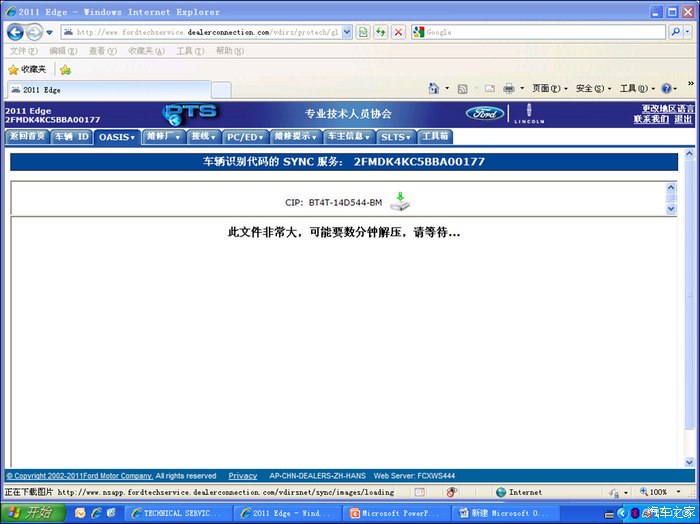Click the 联系我们 link
This screenshot has height=524, width=700.
[651, 119]
